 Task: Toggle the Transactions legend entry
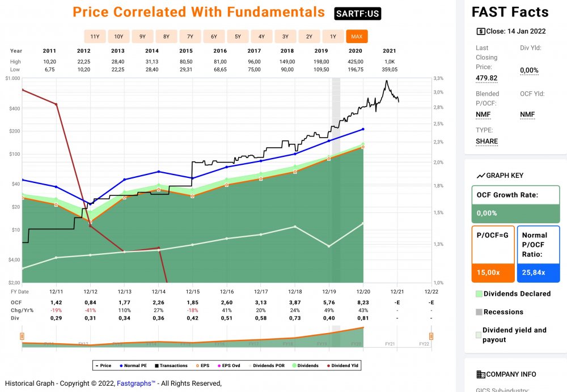point(171,365)
